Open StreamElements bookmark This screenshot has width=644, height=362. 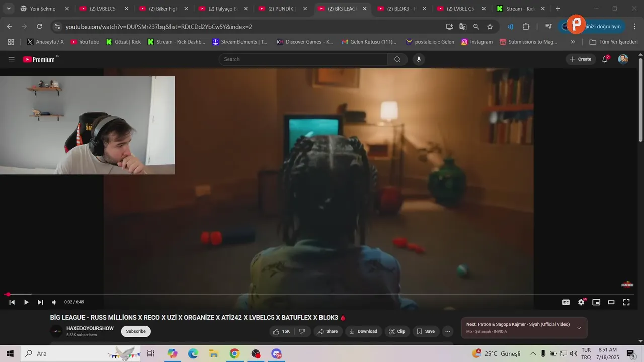click(240, 42)
